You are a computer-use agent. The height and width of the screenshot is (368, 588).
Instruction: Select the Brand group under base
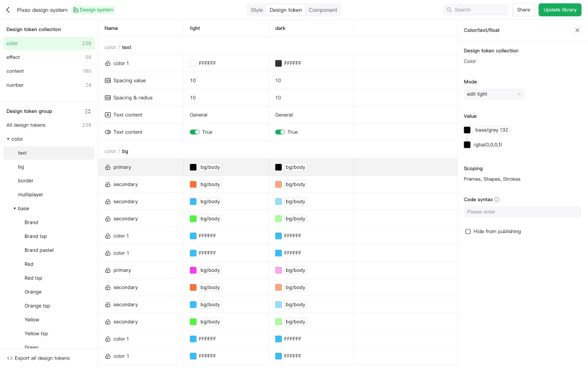[49, 222]
